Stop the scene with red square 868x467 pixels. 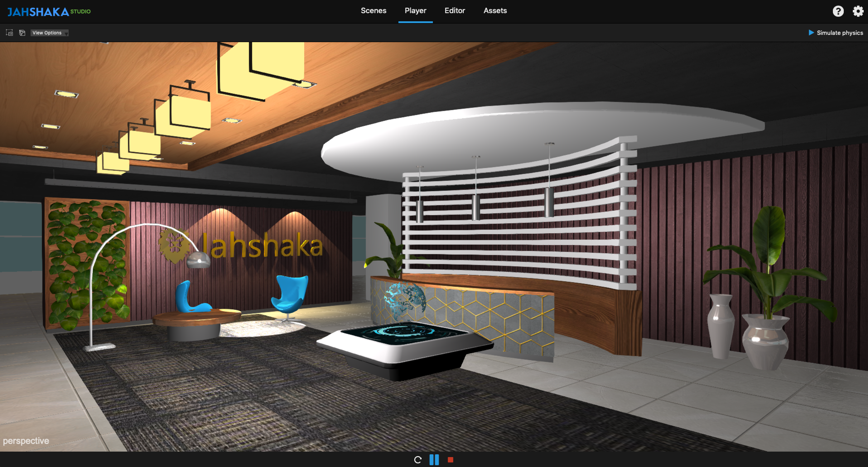451,460
